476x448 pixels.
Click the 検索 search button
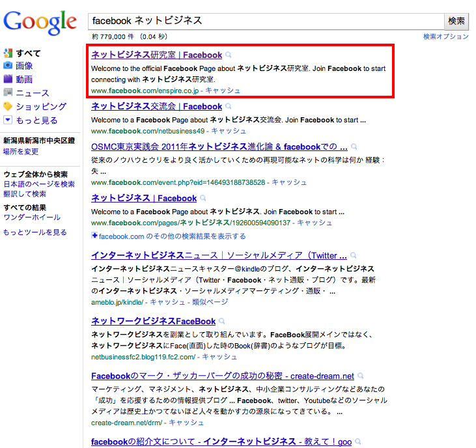pyautogui.click(x=456, y=21)
